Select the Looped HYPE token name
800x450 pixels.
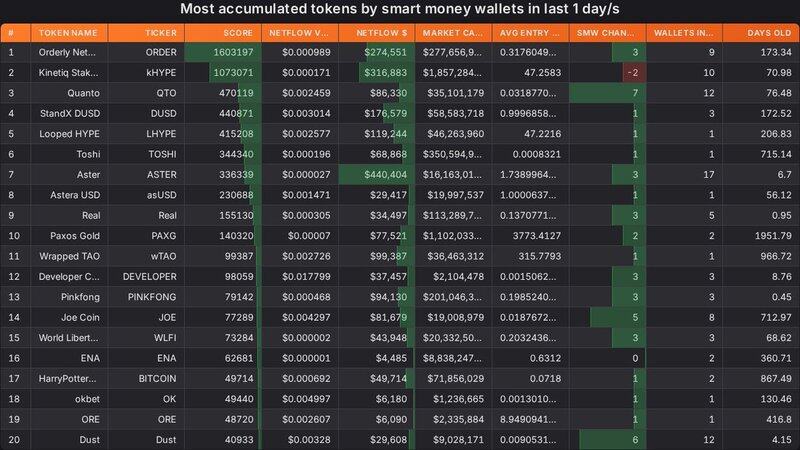[69, 134]
